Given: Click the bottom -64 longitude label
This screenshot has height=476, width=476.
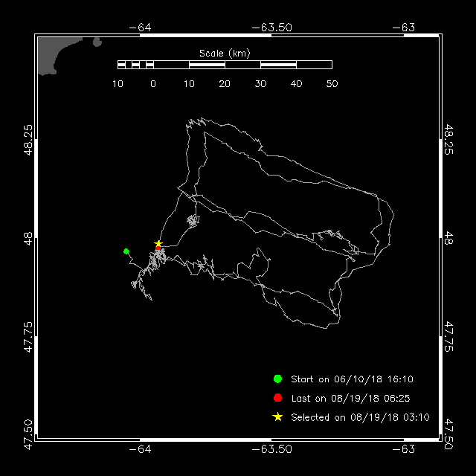Looking at the screenshot, I should click(x=140, y=449).
